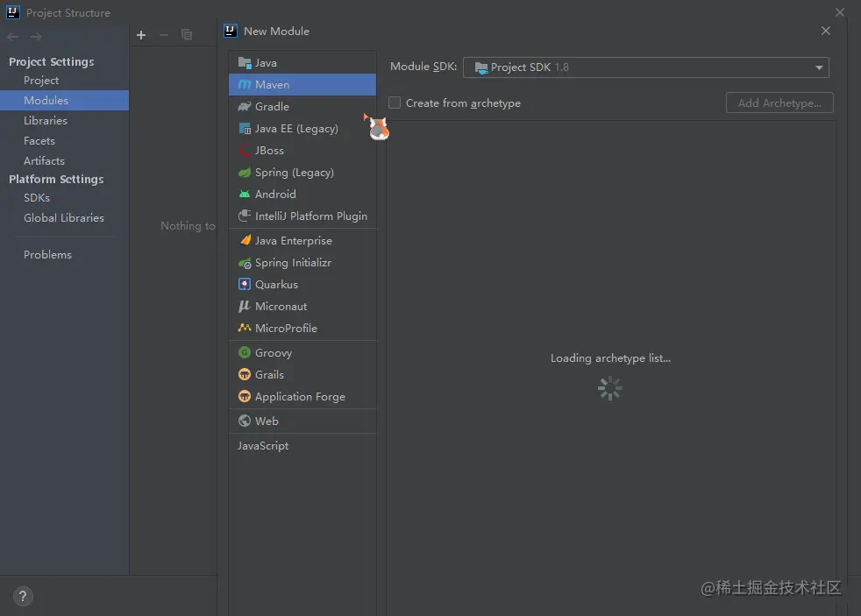This screenshot has width=861, height=616.
Task: Select the Spring Initializr label
Action: click(293, 263)
